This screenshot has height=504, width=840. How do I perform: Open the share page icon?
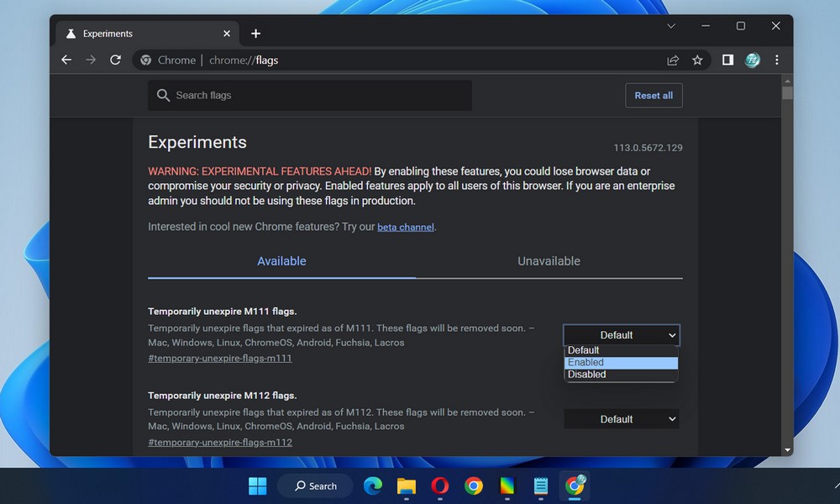(x=673, y=60)
